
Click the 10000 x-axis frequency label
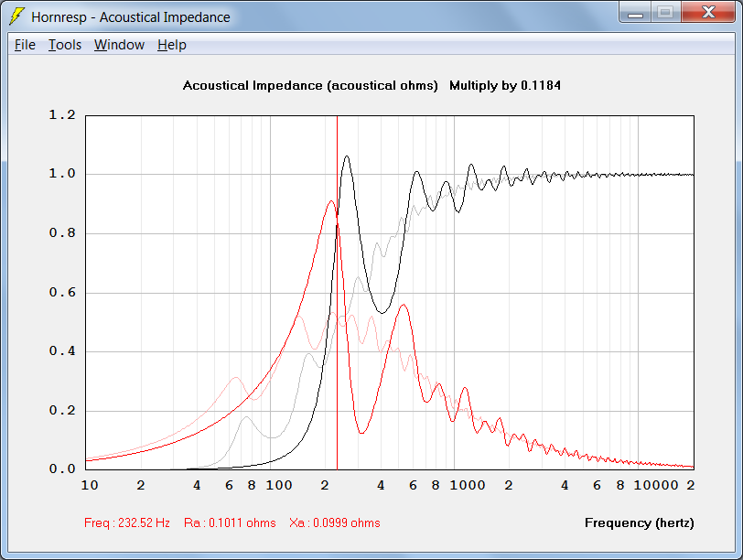pyautogui.click(x=656, y=485)
